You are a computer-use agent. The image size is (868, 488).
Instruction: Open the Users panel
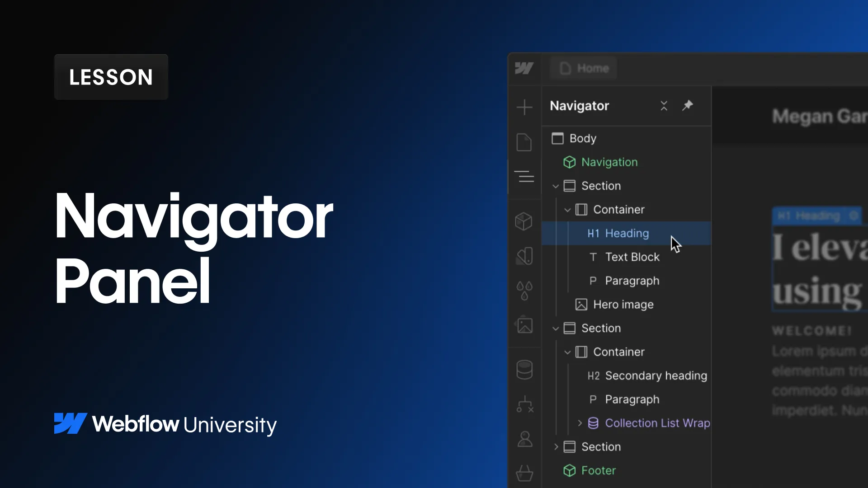[x=524, y=438]
